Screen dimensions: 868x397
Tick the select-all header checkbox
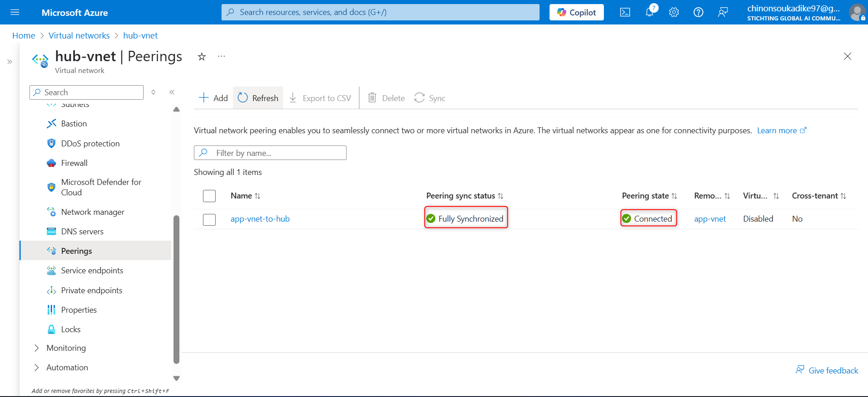pyautogui.click(x=209, y=196)
